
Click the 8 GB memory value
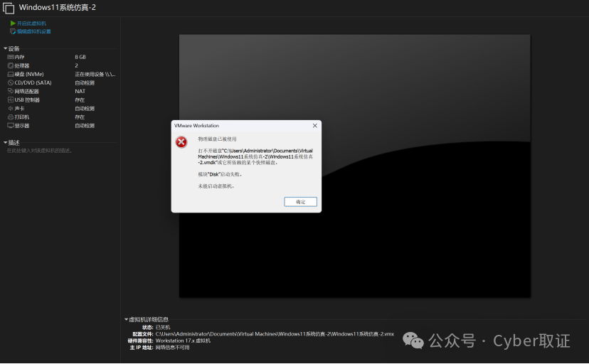point(80,57)
